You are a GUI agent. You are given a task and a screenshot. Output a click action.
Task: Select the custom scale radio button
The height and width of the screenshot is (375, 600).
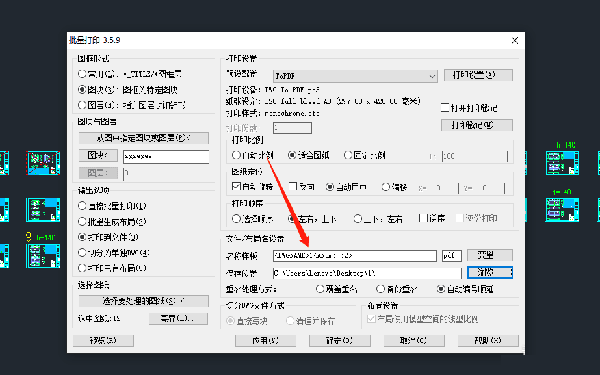click(x=236, y=155)
